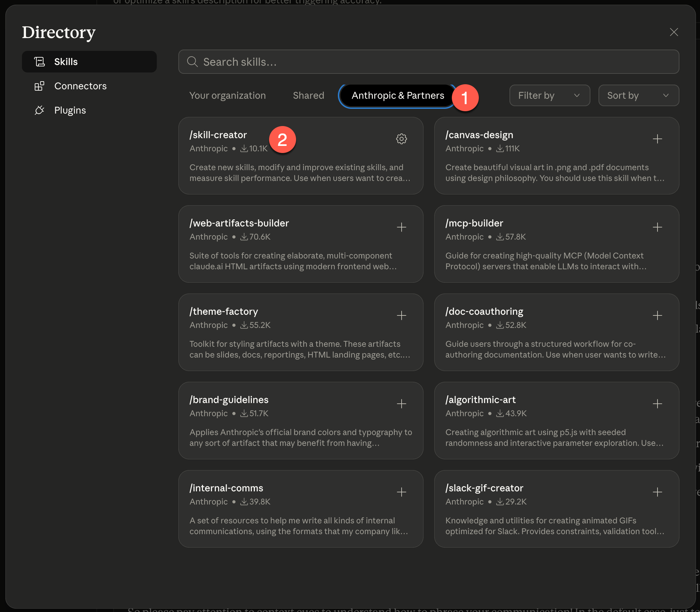Screen dimensions: 700x612
Task: Select Anthropic & Partners tab
Action: pyautogui.click(x=398, y=95)
